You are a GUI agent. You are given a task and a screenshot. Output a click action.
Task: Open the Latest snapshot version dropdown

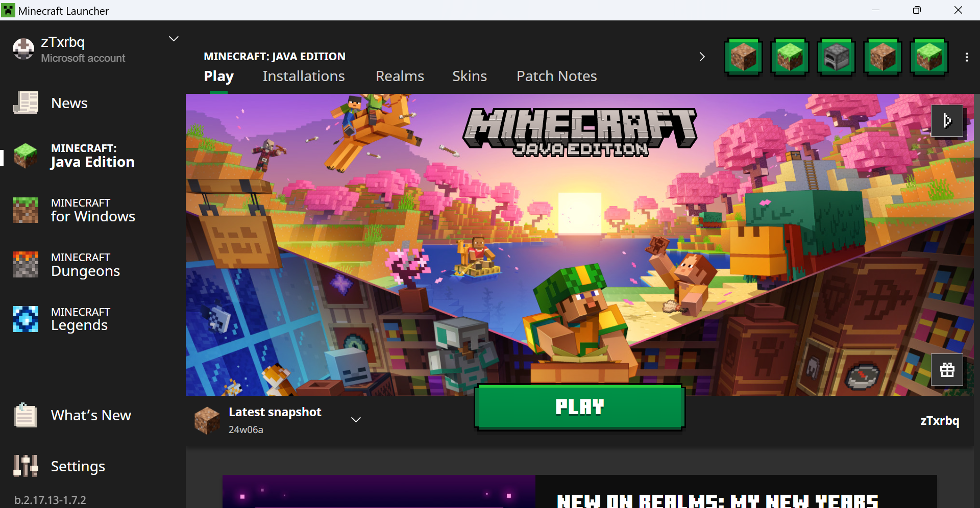pyautogui.click(x=356, y=420)
